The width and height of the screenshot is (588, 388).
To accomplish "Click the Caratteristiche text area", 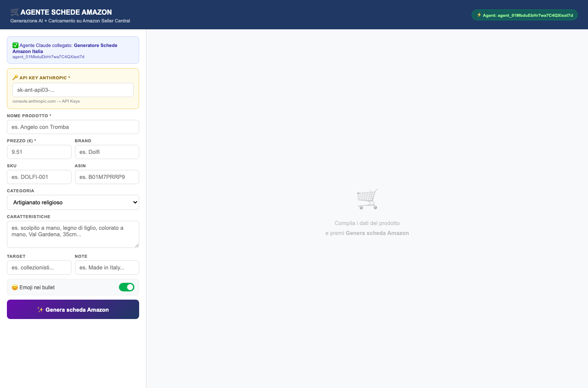I will 73,235.
